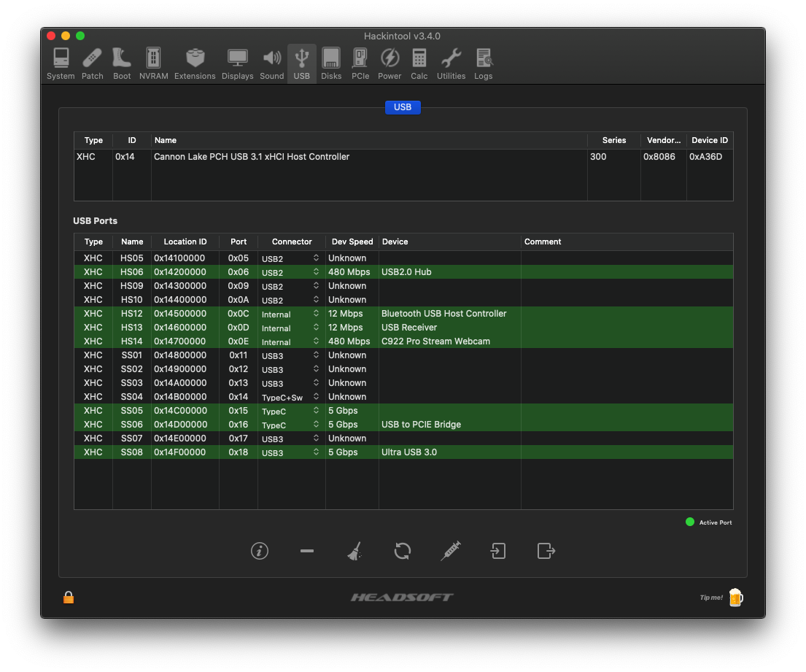The image size is (806, 672).
Task: Click the broom clear-all icon
Action: pyautogui.click(x=354, y=551)
